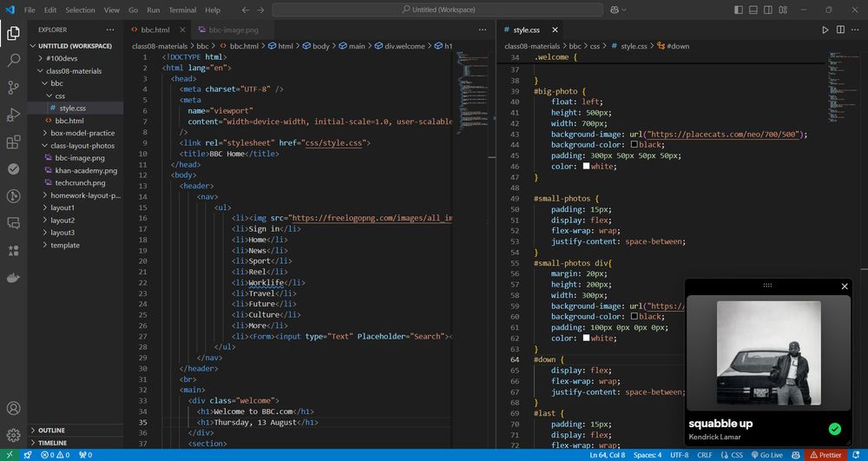The image size is (868, 461).
Task: Click the black color swatch on line 44
Action: 635,145
